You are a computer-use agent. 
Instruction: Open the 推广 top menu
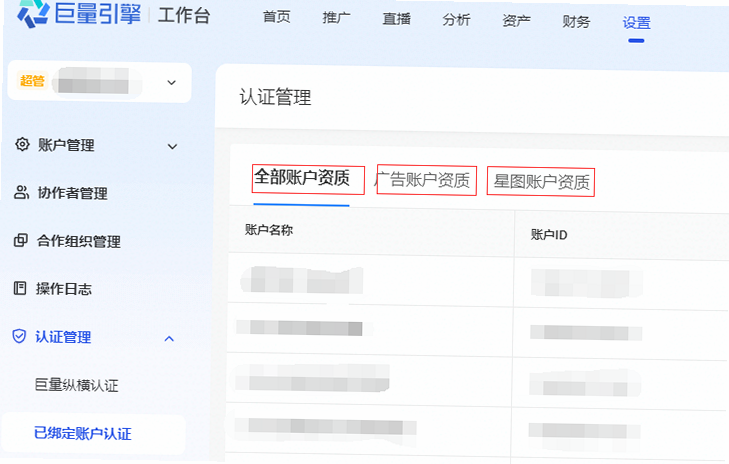coord(337,18)
